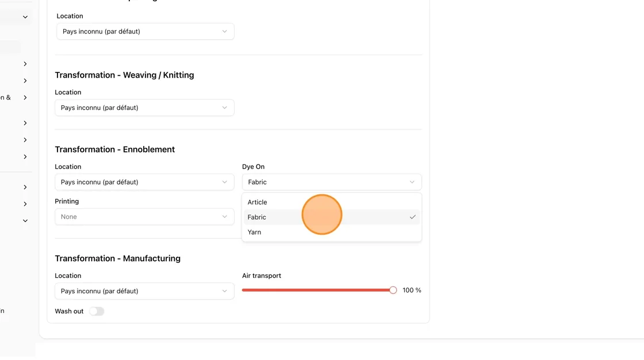Screen dimensions: 644x360
Task: Expand the sidebar item ending in "n &"
Action: [x=25, y=97]
